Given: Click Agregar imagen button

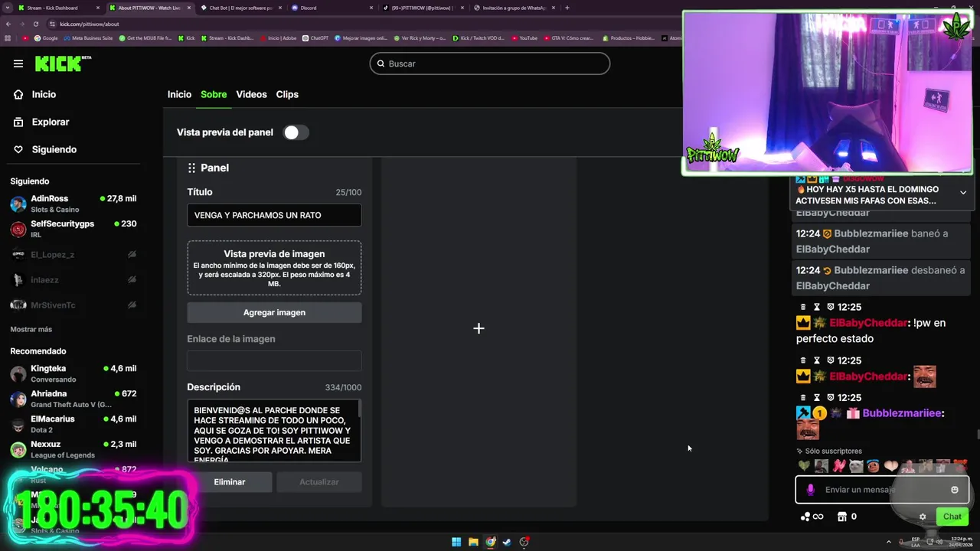Looking at the screenshot, I should [274, 312].
